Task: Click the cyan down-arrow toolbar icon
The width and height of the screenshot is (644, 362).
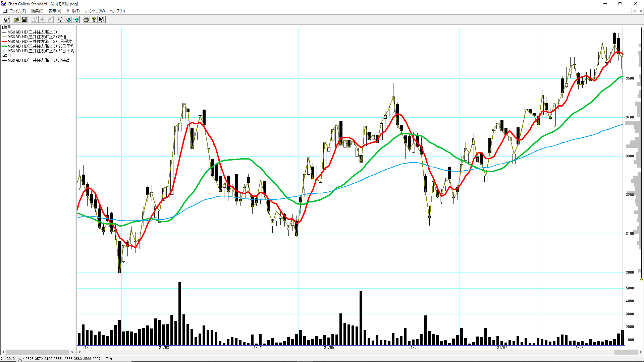Action: click(68, 19)
